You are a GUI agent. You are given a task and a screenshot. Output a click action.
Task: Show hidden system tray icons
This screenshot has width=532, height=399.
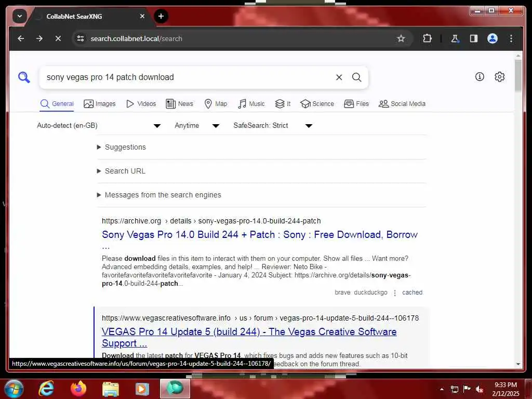coord(442,389)
